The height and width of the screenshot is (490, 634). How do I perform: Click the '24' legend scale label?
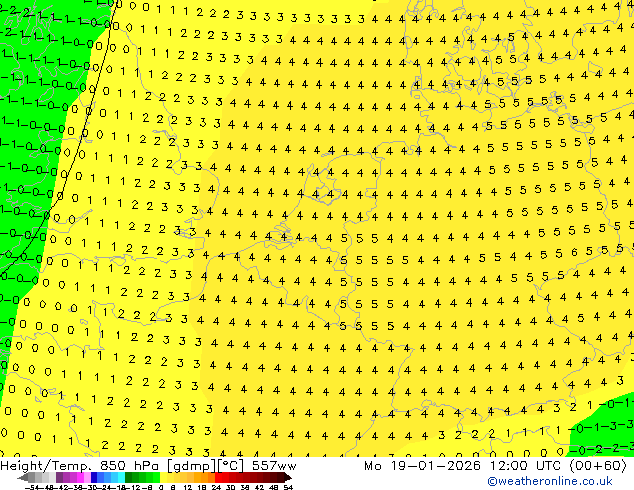coord(216,487)
